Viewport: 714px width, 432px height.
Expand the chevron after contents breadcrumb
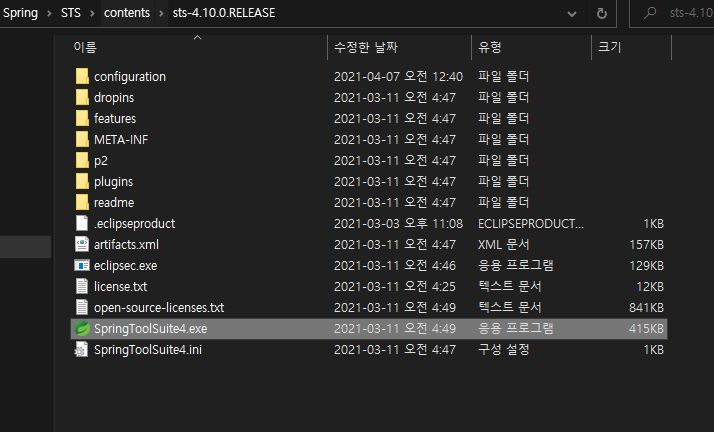coord(161,13)
